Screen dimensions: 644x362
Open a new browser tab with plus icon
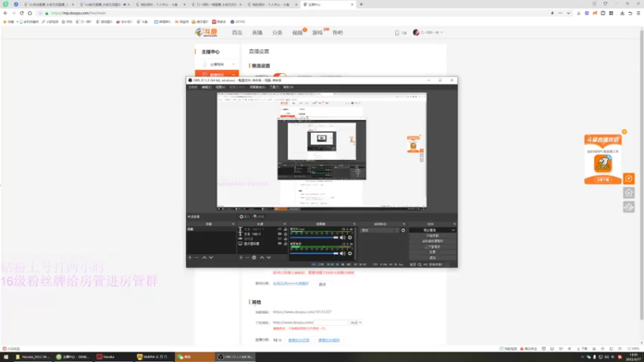[361, 5]
